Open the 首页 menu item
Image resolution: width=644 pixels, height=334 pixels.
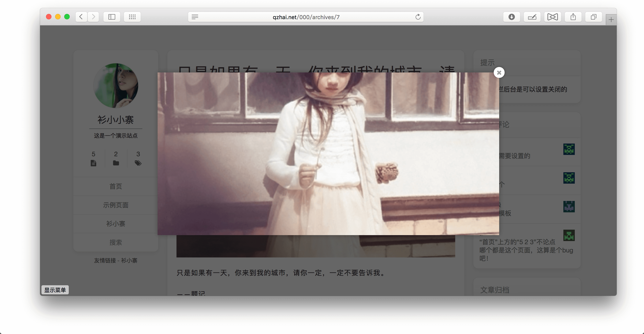click(115, 186)
